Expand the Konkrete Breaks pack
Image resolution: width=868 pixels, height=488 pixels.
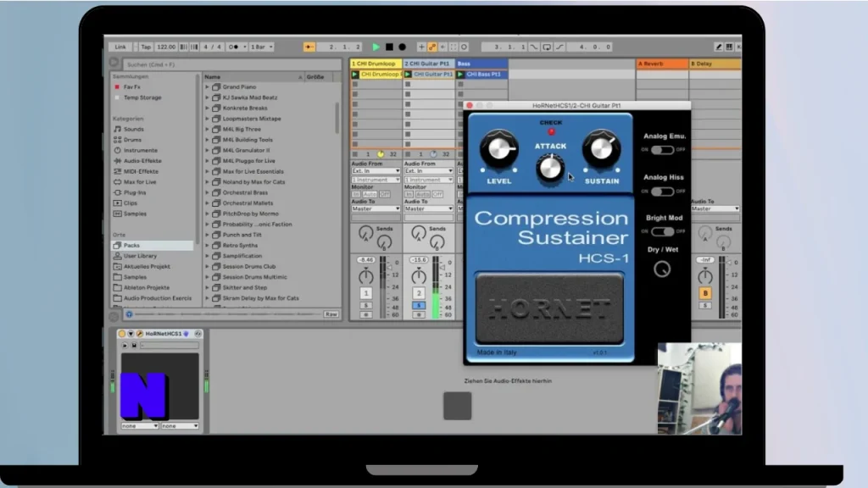click(207, 108)
